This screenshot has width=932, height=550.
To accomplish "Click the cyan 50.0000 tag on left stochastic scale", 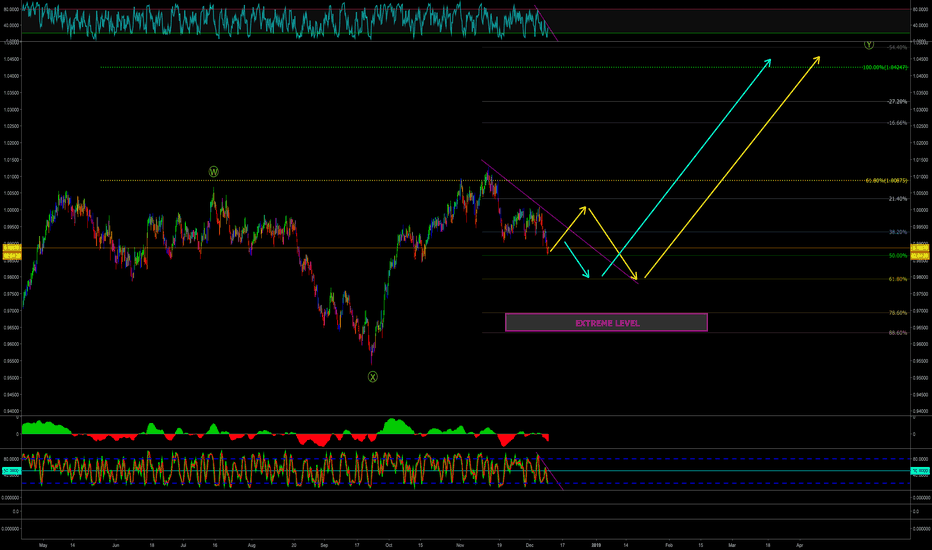I will pyautogui.click(x=11, y=470).
